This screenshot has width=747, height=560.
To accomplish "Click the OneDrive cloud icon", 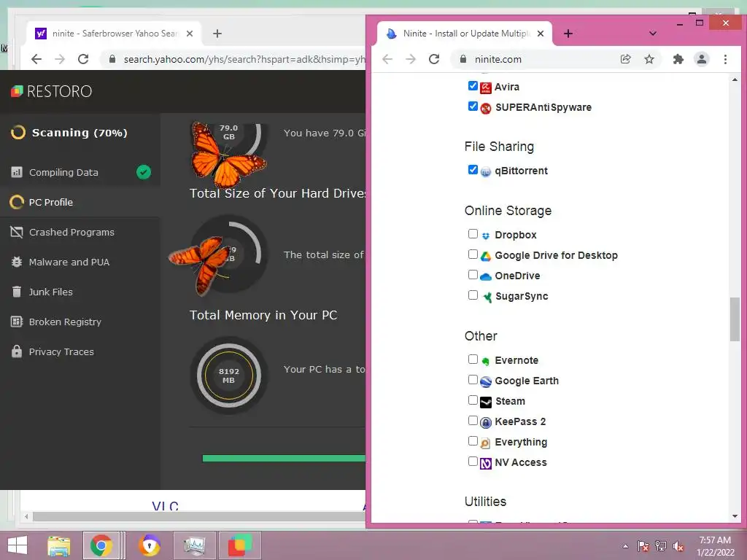I will click(x=485, y=276).
